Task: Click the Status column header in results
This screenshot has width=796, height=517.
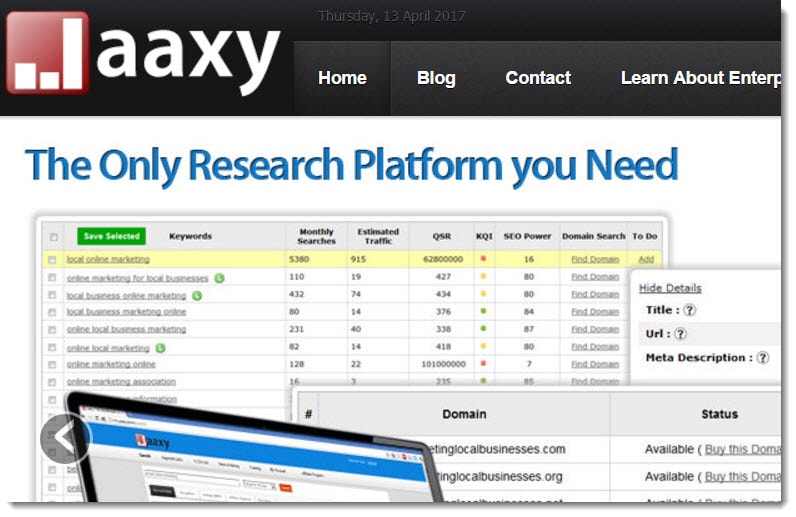Action: click(719, 414)
